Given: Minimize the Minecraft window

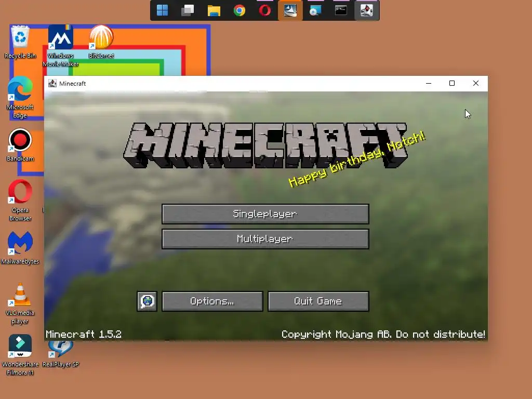Looking at the screenshot, I should pos(429,84).
